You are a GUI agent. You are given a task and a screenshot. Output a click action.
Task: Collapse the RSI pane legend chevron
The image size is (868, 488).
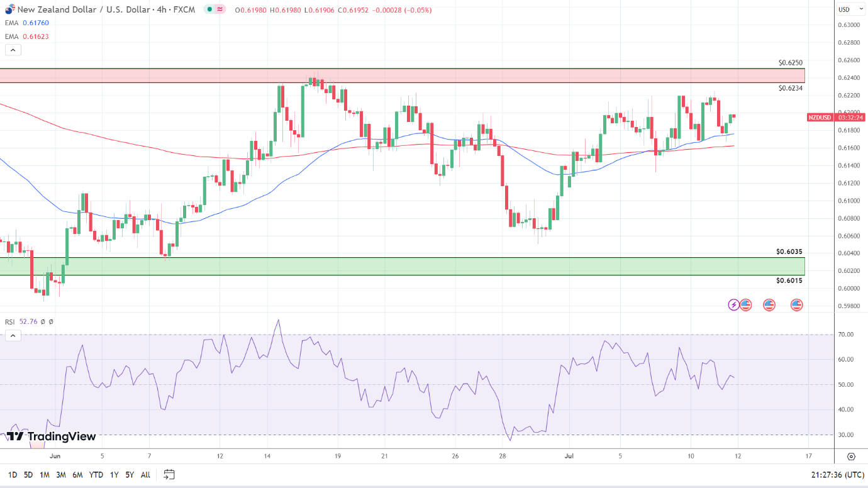(13, 336)
